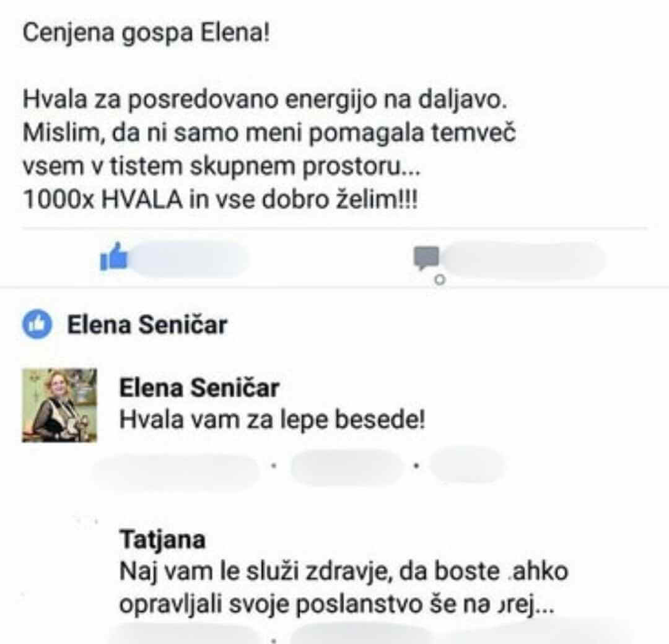This screenshot has width=669, height=644.
Task: Click the small circle below the comment icon
Action: (439, 280)
